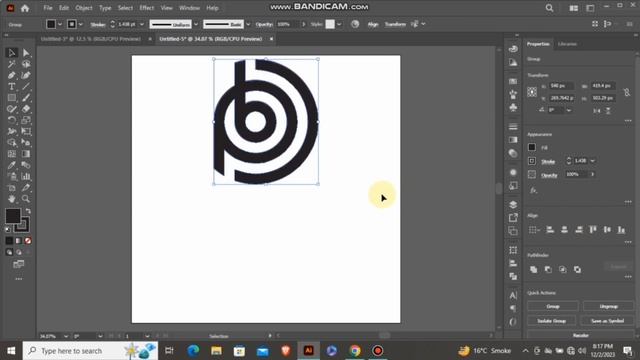640x360 pixels.
Task: Switch to the Libraries tab
Action: tap(567, 44)
